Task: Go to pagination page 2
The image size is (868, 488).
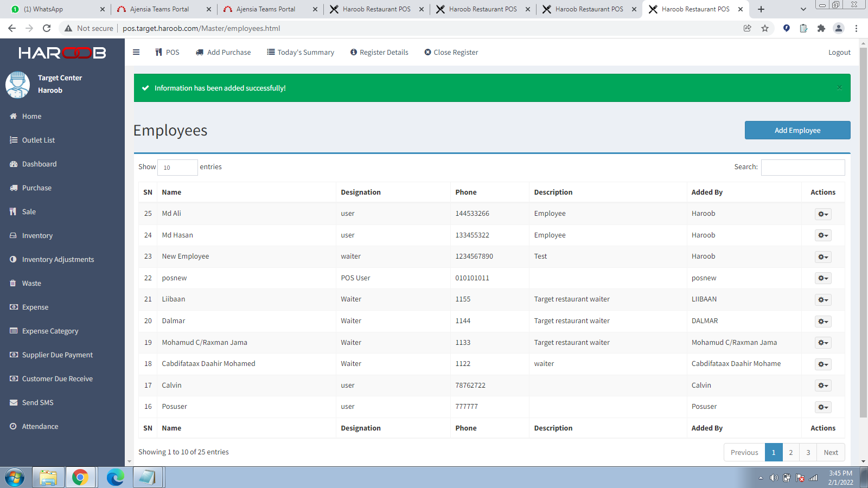Action: point(791,452)
